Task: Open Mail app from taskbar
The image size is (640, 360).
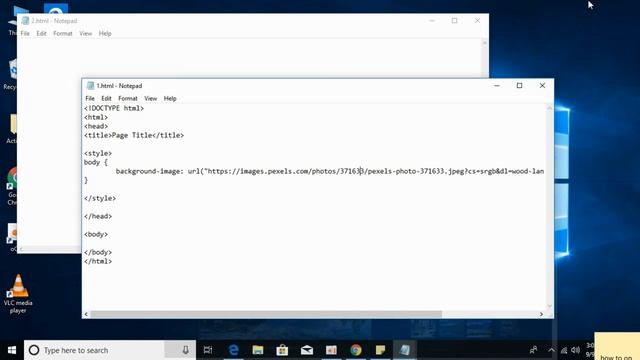Action: pos(307,350)
